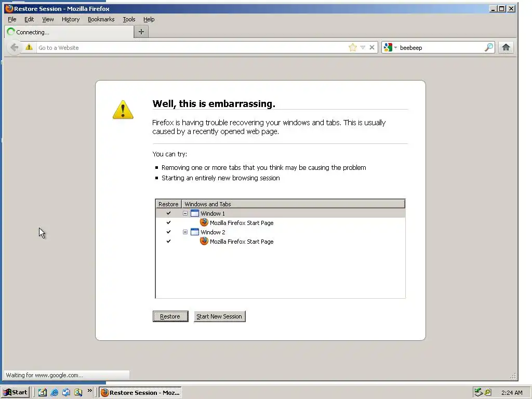Click Firefox icon of Start Page under Window 1
Viewport: 532px width, 399px height.
click(204, 222)
